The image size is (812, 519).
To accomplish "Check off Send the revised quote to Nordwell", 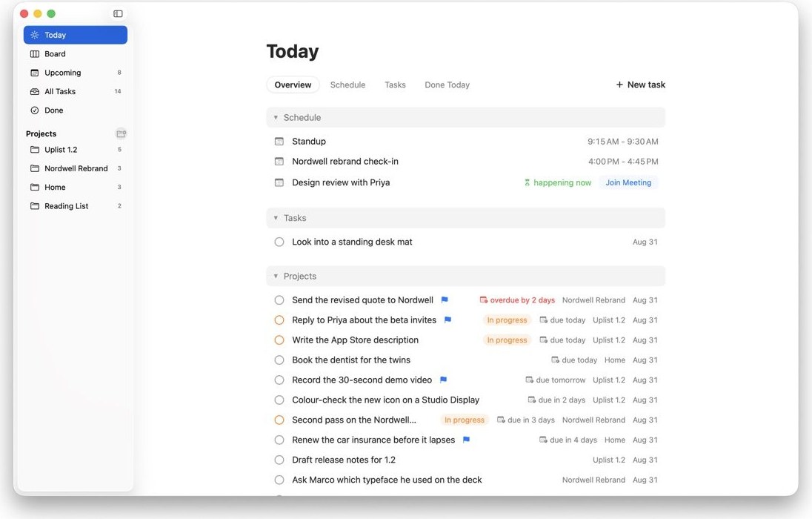I will [x=279, y=300].
